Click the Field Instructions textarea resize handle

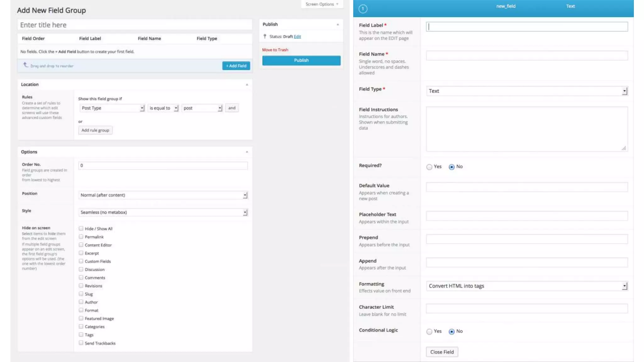pyautogui.click(x=624, y=148)
